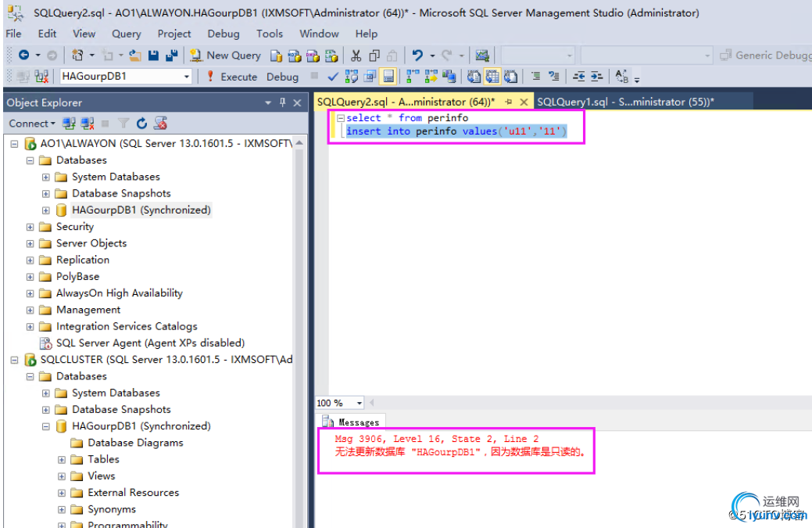This screenshot has width=812, height=528.
Task: Expand the Views folder
Action: tap(62, 476)
